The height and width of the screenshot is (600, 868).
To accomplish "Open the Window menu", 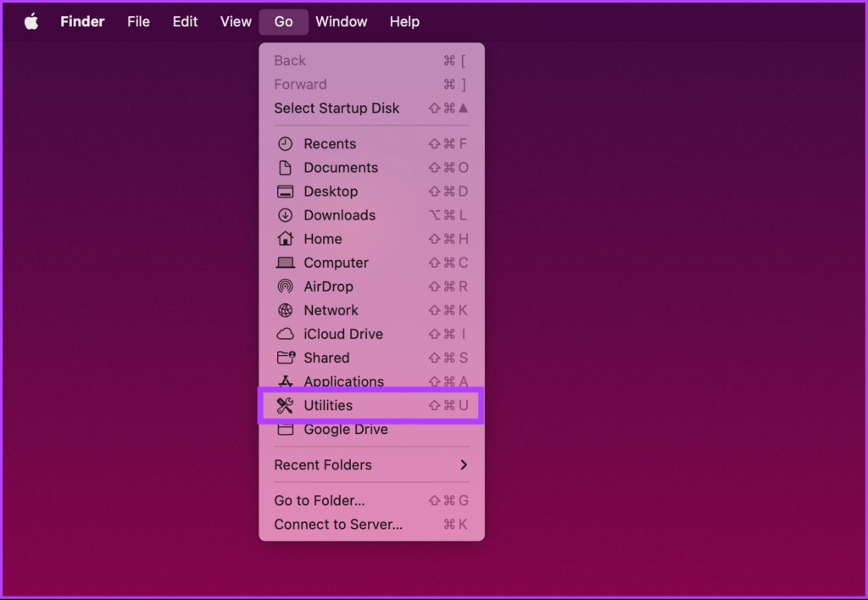I will tap(341, 21).
